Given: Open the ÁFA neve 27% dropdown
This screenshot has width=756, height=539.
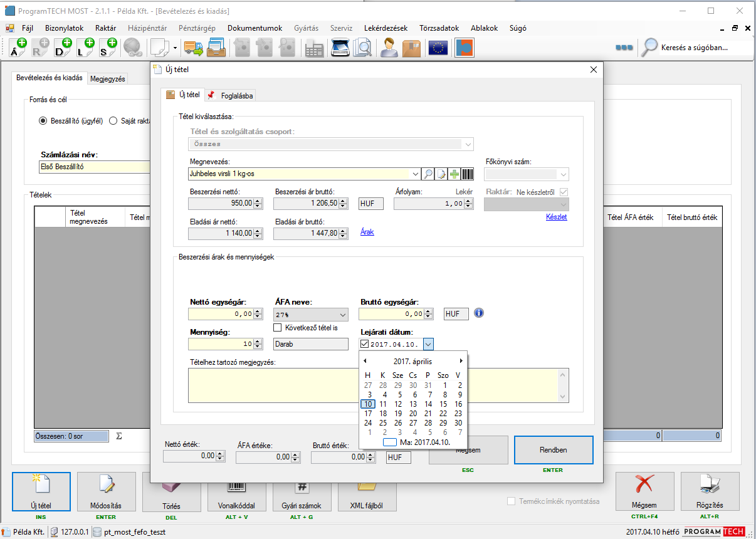Looking at the screenshot, I should pos(342,314).
